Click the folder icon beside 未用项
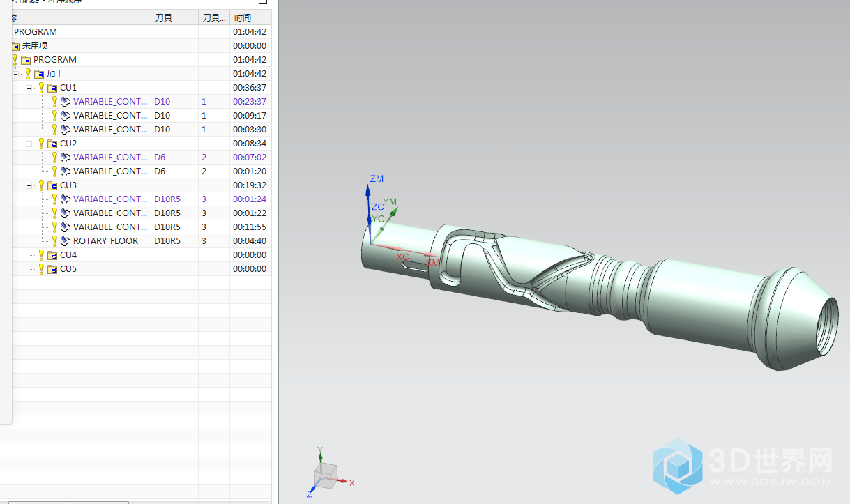Screen dimensions: 850x504 click(x=15, y=46)
